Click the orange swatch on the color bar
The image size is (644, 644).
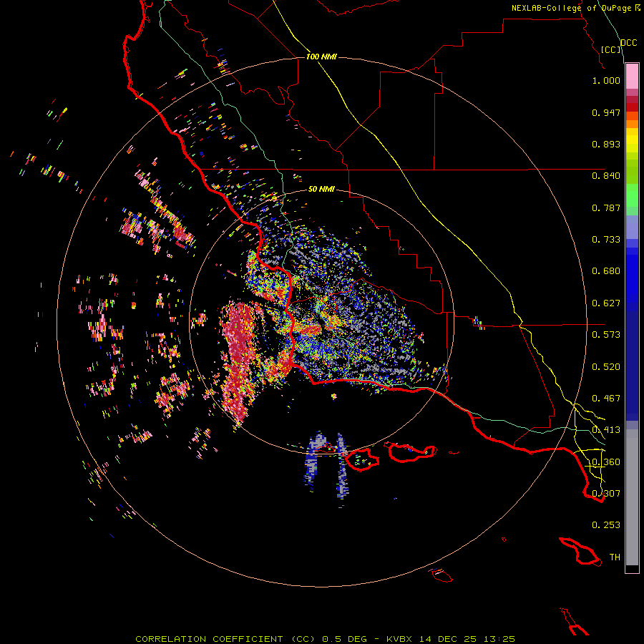tap(632, 124)
